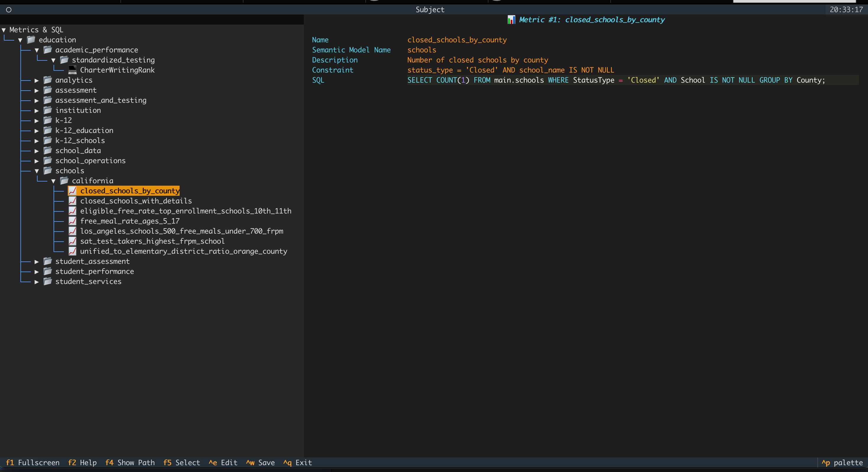This screenshot has height=472, width=868.
Task: Click the circle status indicator in the title bar
Action: [8, 10]
